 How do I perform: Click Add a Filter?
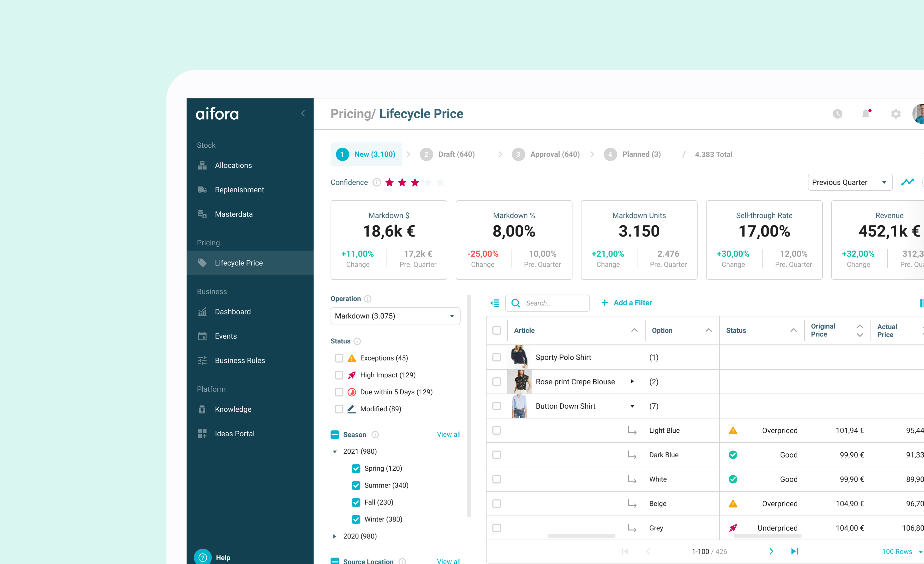(627, 303)
